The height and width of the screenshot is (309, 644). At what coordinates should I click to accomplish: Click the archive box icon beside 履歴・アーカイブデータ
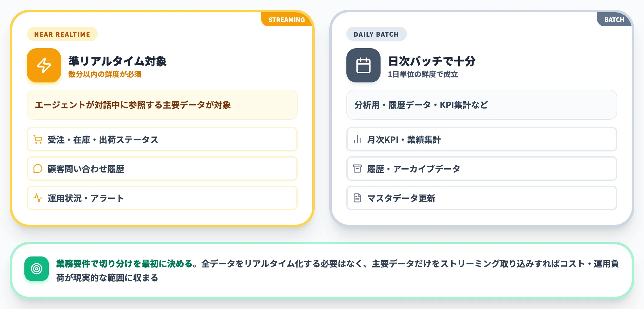[x=357, y=169]
